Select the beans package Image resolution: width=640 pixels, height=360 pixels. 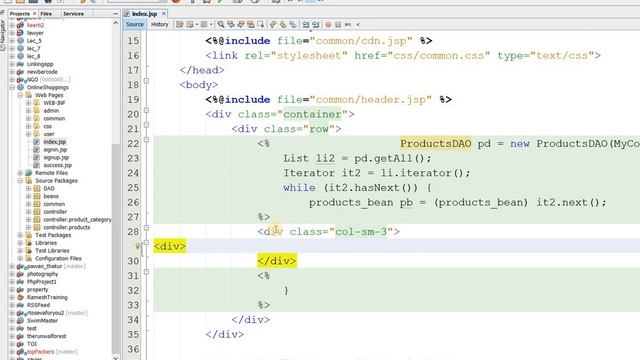click(x=51, y=196)
